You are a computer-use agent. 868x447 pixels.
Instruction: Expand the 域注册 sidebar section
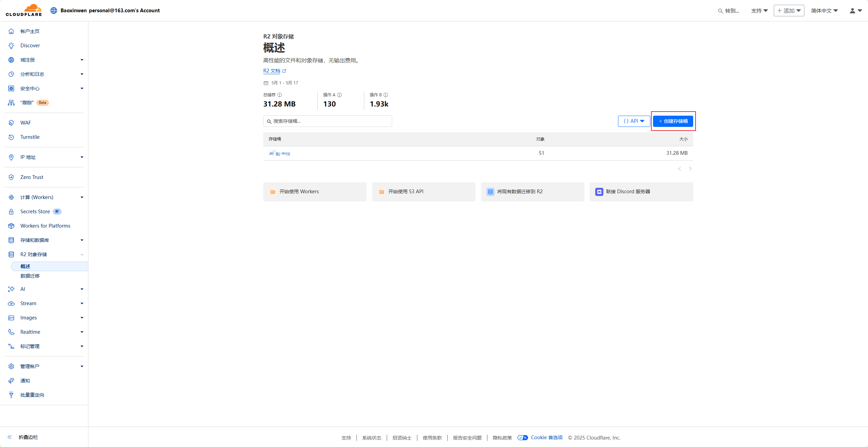[x=82, y=60]
